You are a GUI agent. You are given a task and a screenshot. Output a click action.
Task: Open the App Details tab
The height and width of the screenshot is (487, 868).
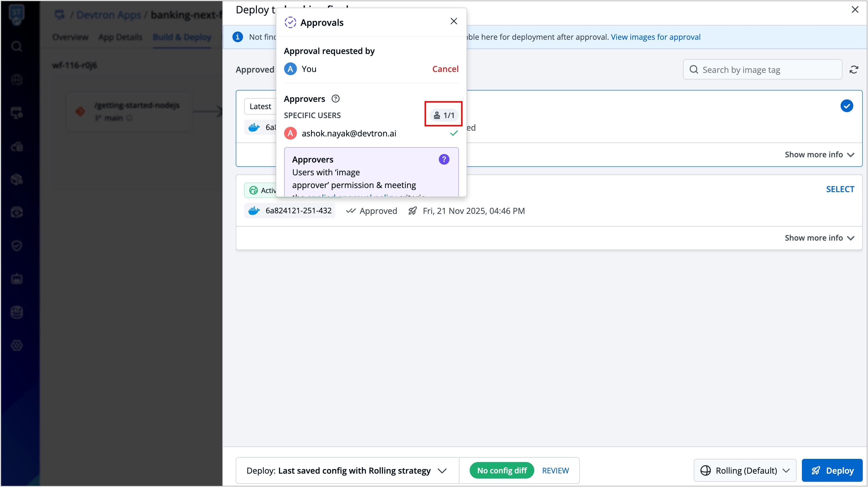pos(120,37)
